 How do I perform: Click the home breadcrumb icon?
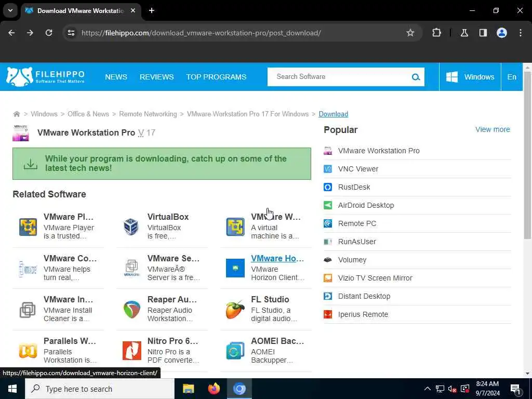[x=16, y=114]
